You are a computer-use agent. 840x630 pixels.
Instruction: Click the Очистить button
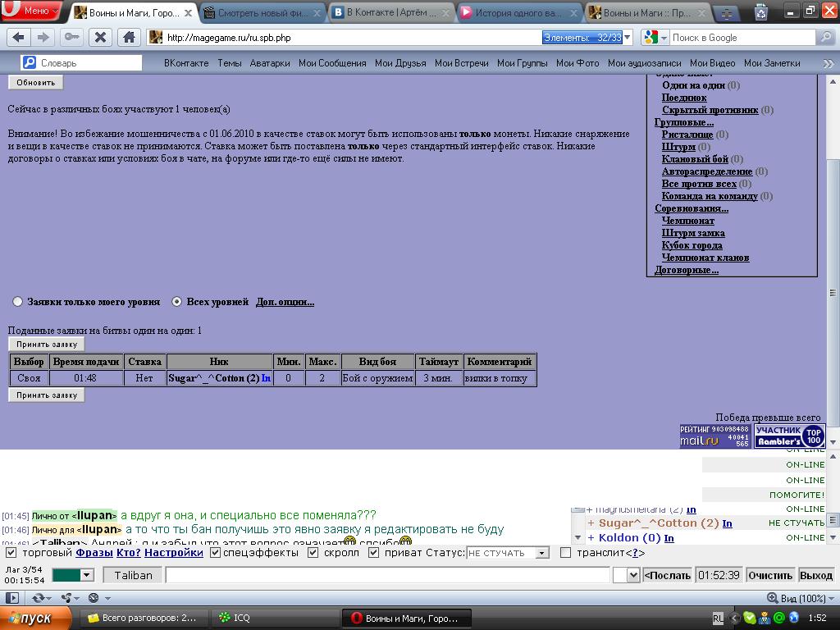coord(769,575)
